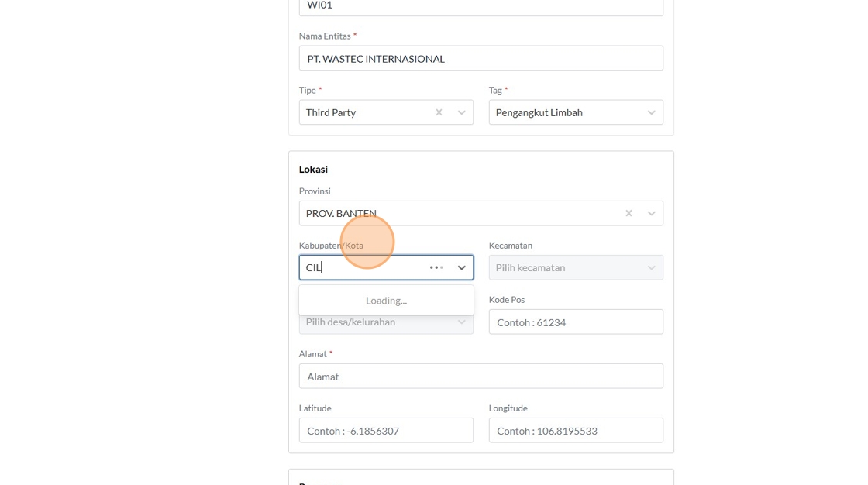
Task: Click the Kabupaten/Kota search field
Action: [x=364, y=267]
